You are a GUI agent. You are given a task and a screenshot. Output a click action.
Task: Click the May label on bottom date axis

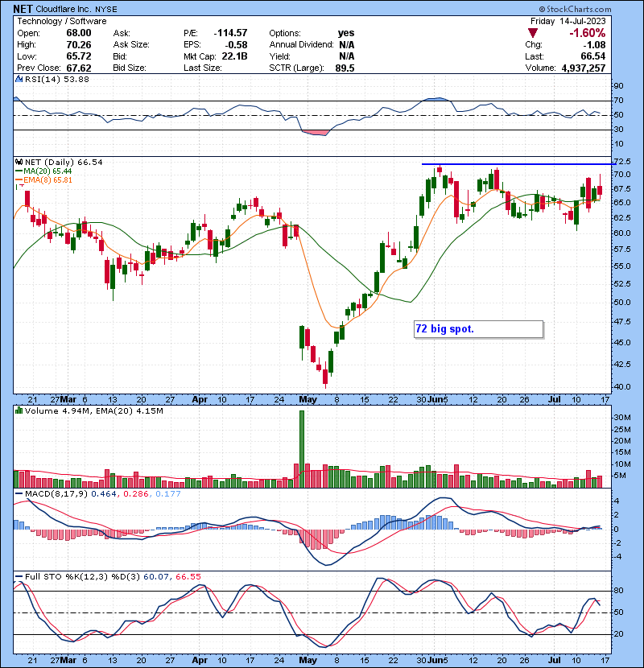click(308, 660)
